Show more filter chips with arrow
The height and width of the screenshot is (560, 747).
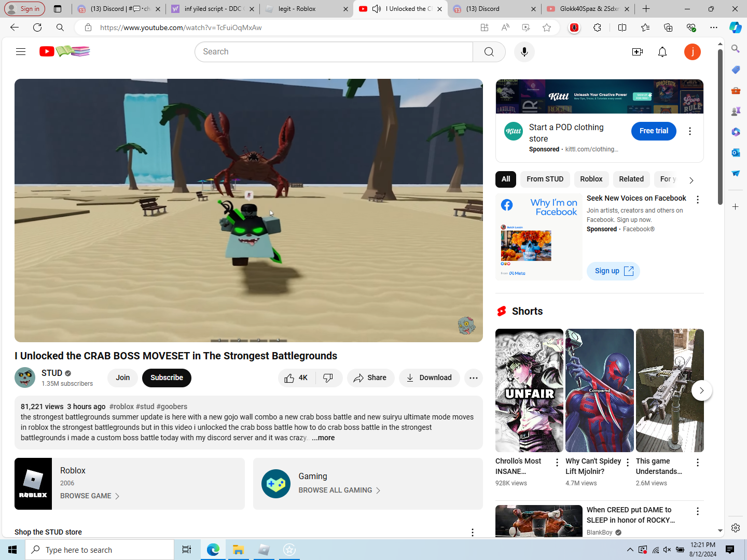click(x=691, y=180)
